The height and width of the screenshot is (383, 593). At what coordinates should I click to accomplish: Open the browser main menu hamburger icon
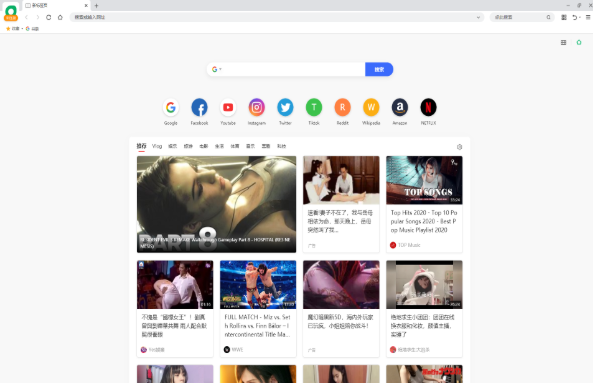588,17
